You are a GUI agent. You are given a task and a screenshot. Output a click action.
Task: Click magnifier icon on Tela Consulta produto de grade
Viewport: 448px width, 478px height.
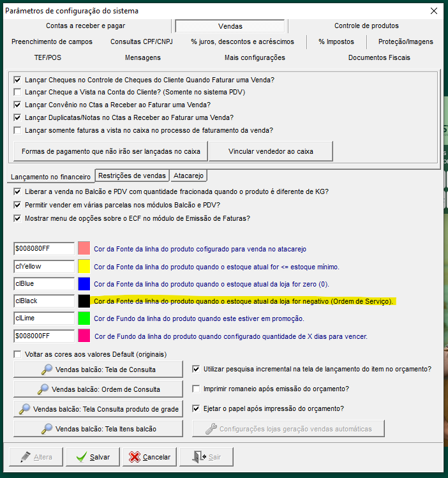pos(24,409)
